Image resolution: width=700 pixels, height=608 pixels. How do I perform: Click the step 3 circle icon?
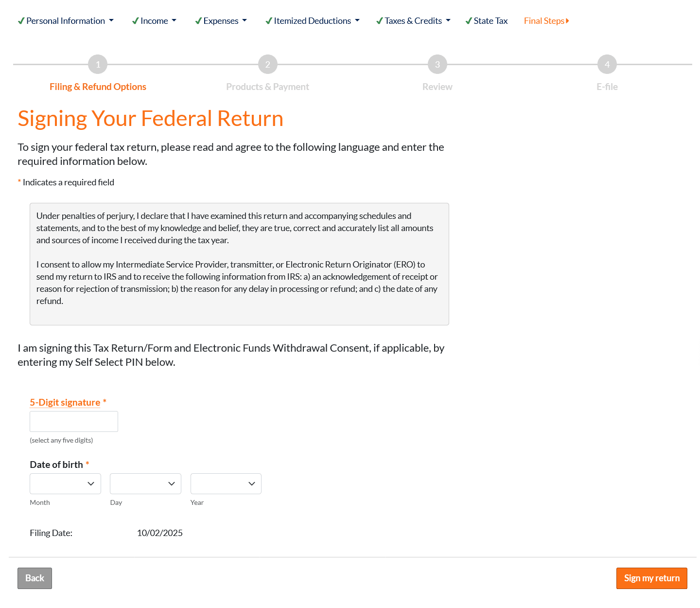click(437, 64)
